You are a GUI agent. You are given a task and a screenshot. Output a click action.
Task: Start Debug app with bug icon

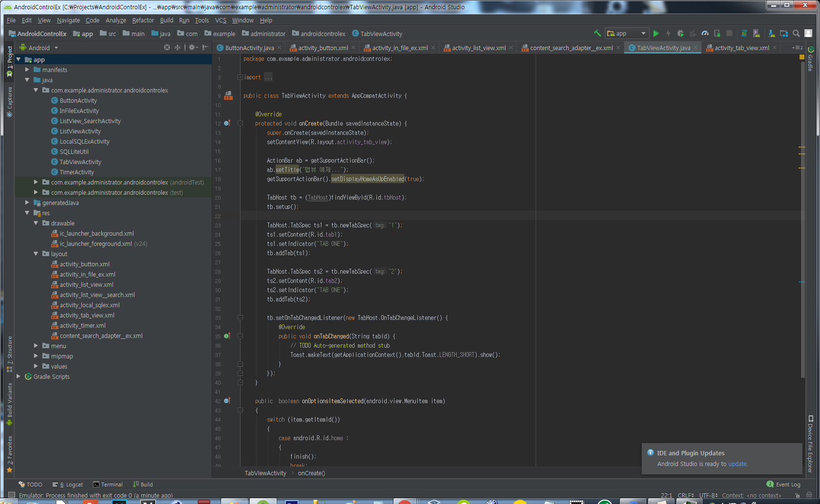click(680, 33)
